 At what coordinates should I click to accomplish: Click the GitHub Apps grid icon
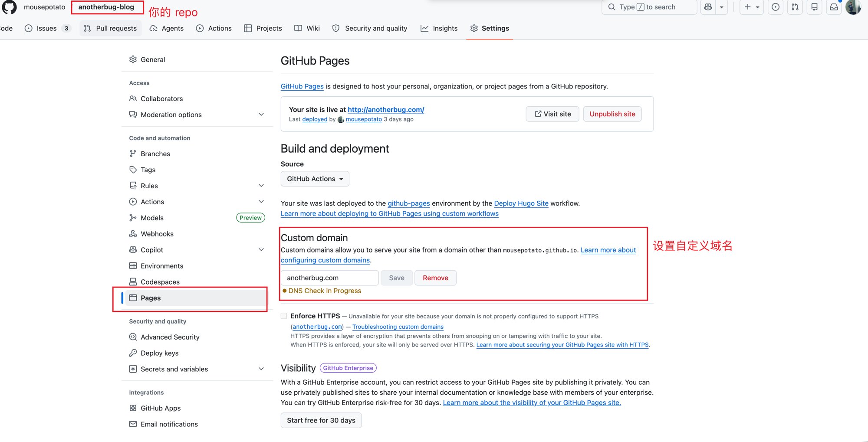tap(133, 408)
